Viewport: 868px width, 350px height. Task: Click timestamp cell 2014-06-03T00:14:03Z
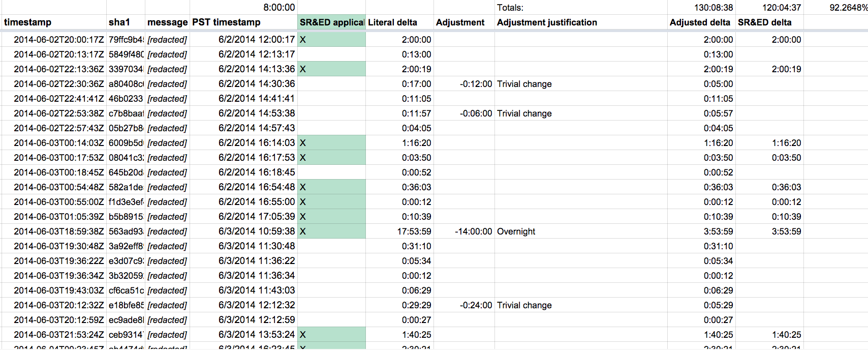click(53, 143)
